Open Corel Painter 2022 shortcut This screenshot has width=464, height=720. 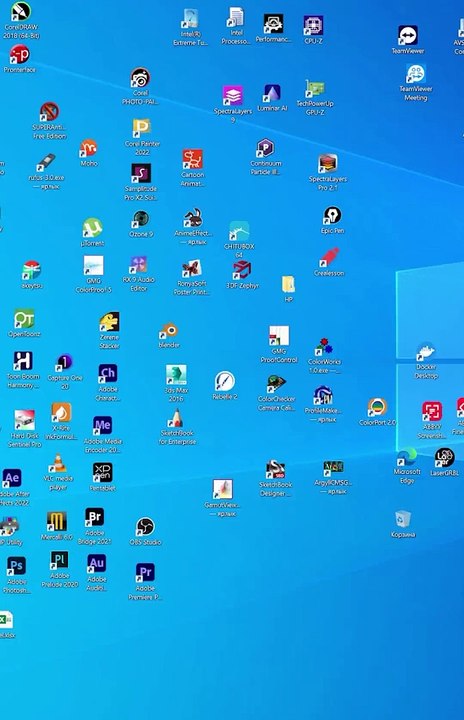click(142, 129)
